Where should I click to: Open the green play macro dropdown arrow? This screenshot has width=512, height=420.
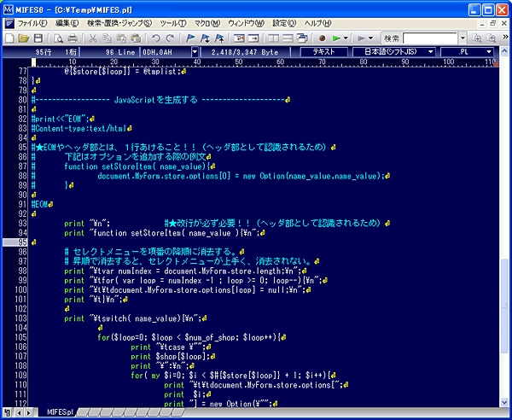pyautogui.click(x=346, y=38)
